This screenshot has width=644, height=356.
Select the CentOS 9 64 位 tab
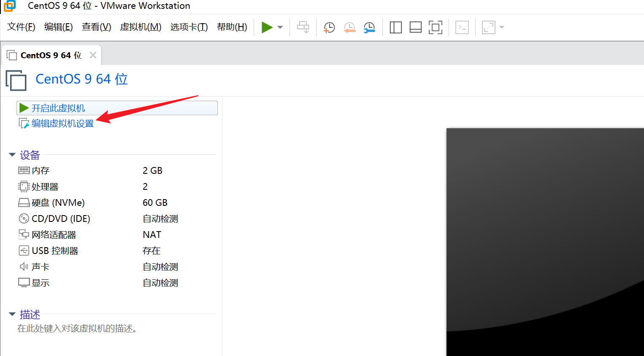(x=51, y=55)
